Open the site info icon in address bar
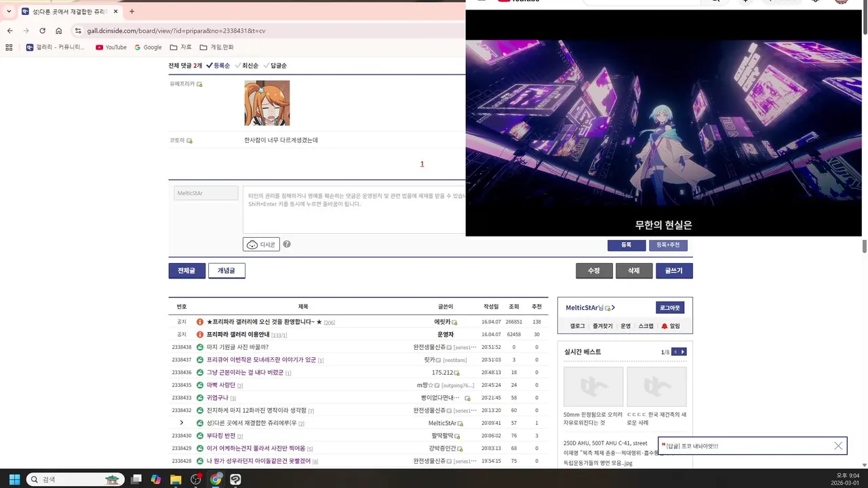Image resolution: width=868 pixels, height=488 pixels. [78, 30]
